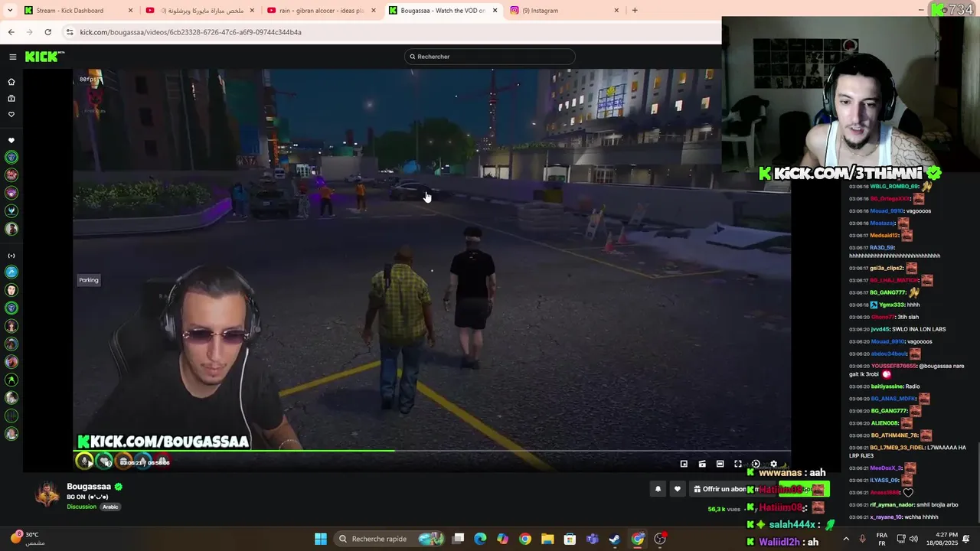
Task: Go back in browser
Action: coord(11,32)
